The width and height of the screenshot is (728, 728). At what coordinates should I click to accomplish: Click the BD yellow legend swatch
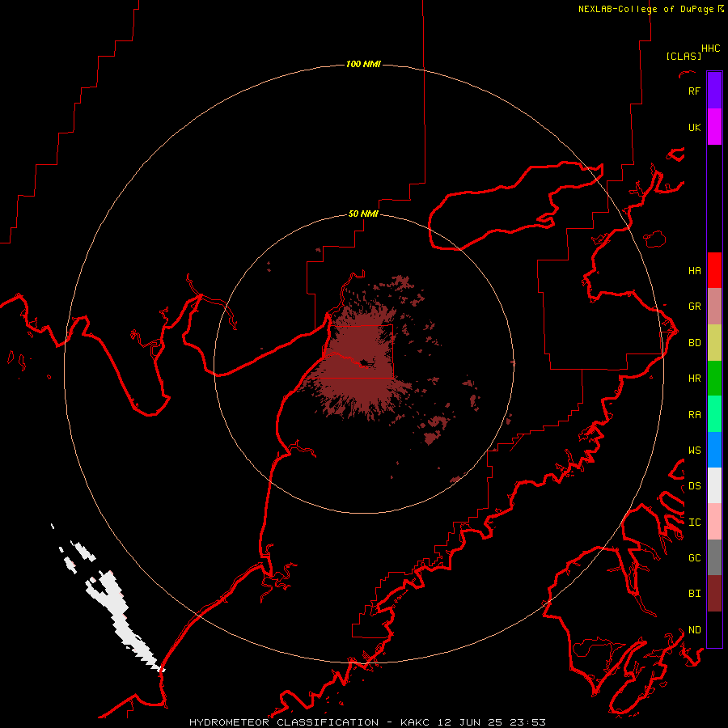[x=714, y=343]
